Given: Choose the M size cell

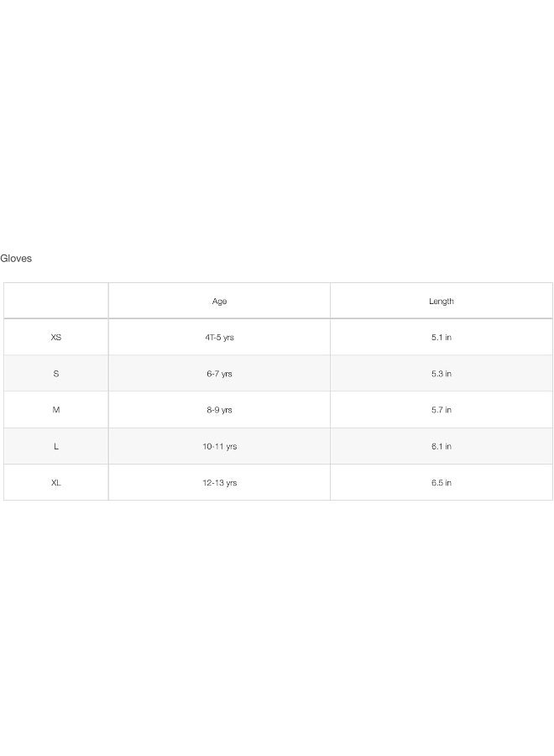Looking at the screenshot, I should [56, 410].
